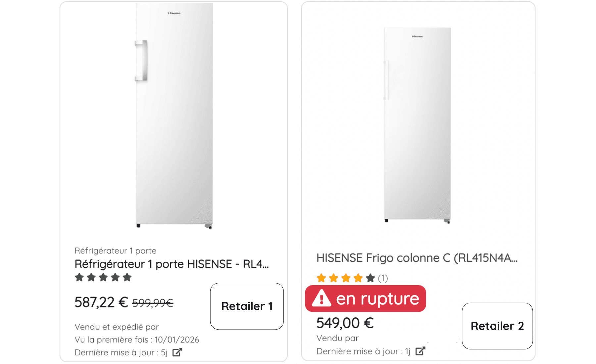Click the crossed-out price '599,99€'
This screenshot has width=596, height=364.
click(x=153, y=302)
